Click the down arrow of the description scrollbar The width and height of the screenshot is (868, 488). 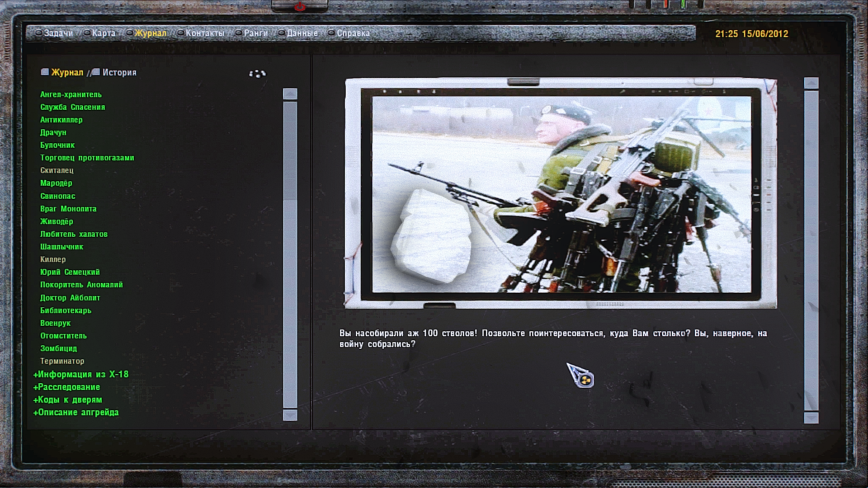[811, 417]
